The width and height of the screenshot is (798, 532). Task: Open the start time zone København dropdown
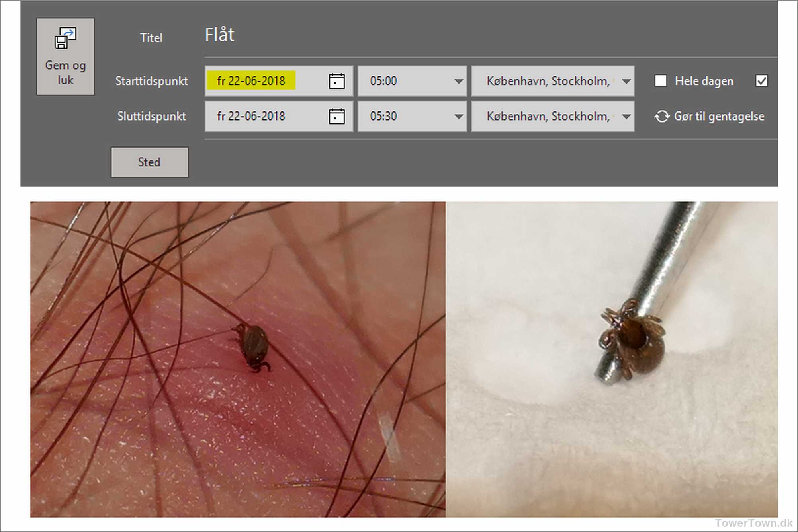626,81
